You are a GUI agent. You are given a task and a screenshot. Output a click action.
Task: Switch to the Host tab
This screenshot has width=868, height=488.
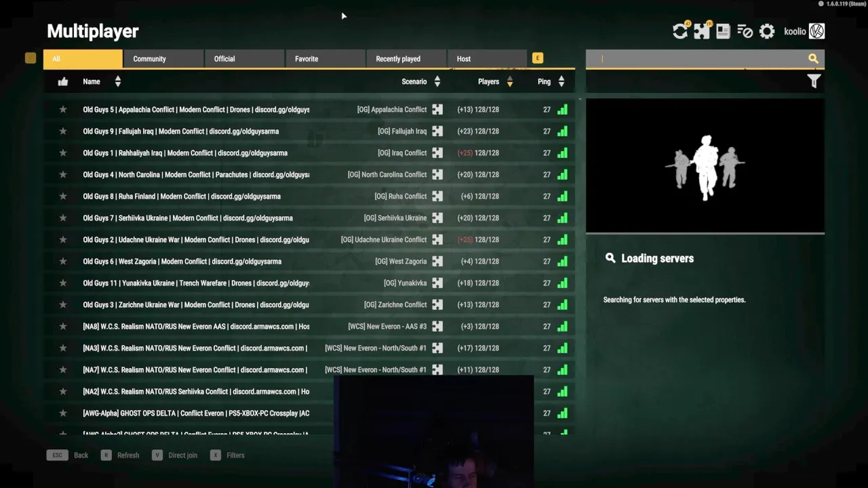[x=486, y=59]
